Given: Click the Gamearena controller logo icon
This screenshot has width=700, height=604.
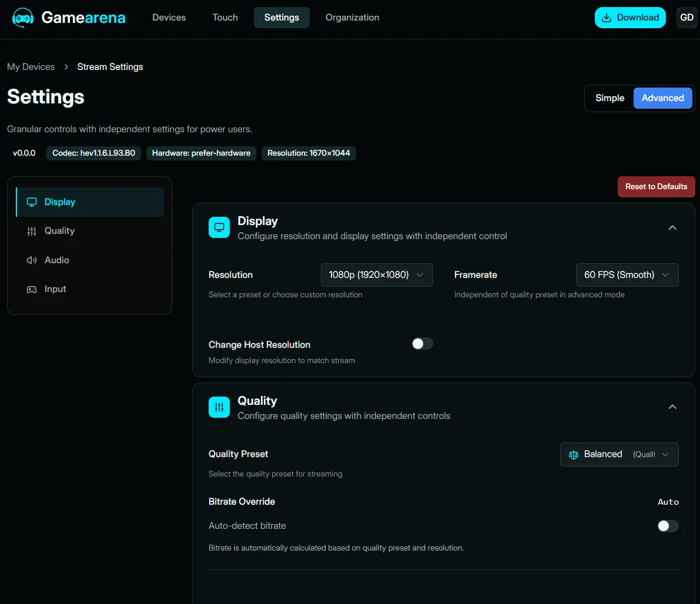Looking at the screenshot, I should [23, 18].
